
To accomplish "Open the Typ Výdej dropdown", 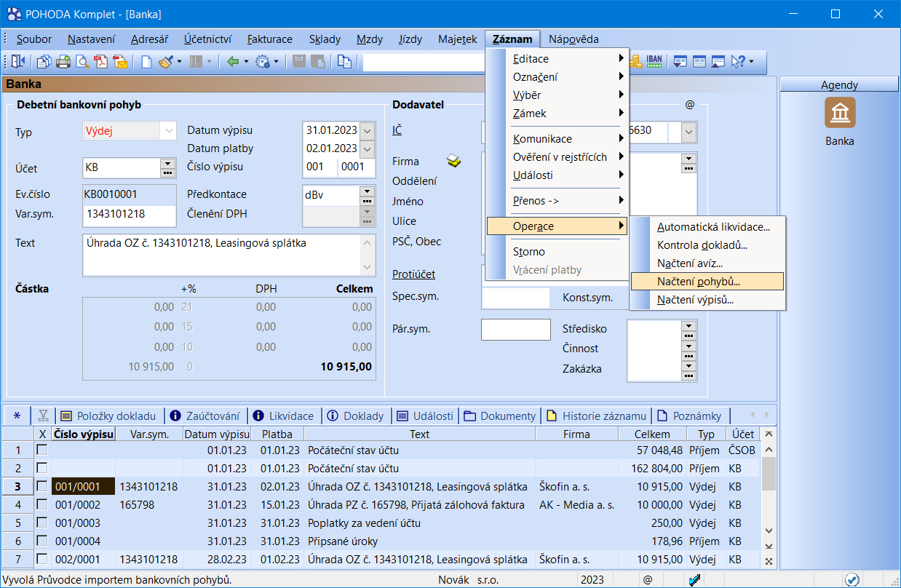I will pos(169,131).
